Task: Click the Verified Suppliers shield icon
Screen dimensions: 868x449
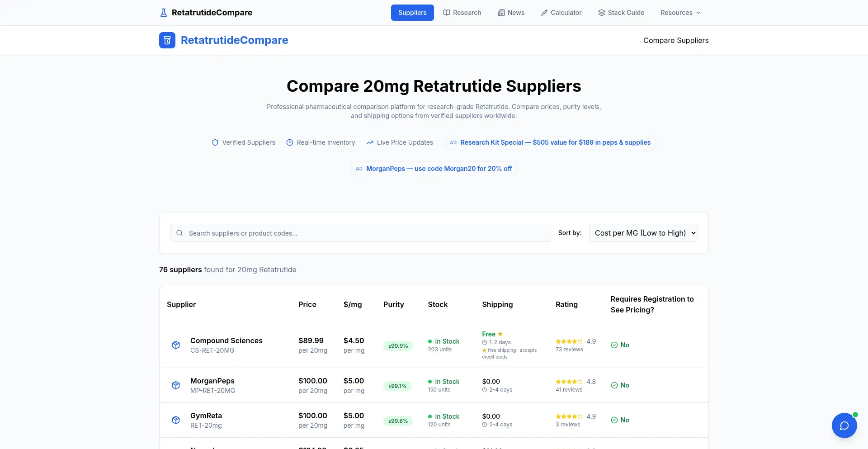Action: pos(215,142)
